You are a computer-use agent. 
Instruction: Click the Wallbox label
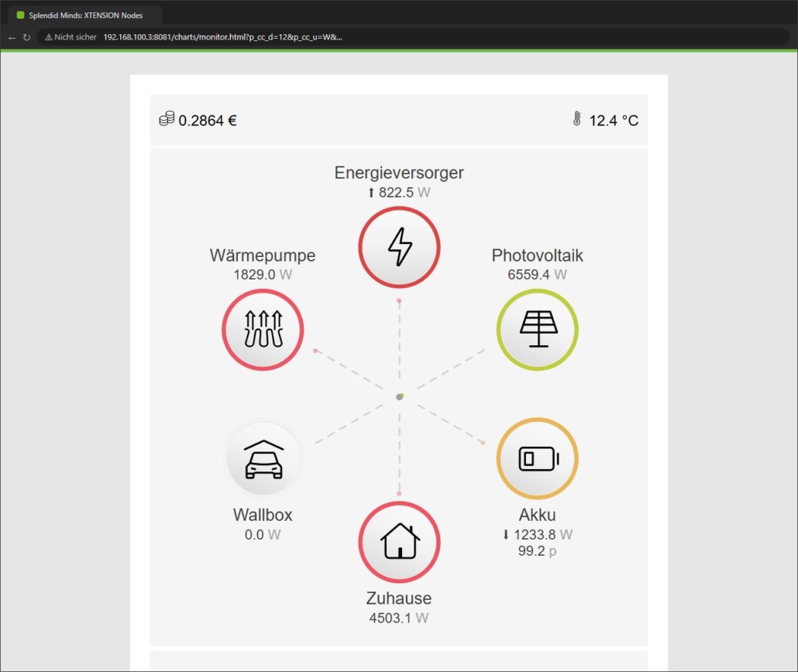coord(263,515)
